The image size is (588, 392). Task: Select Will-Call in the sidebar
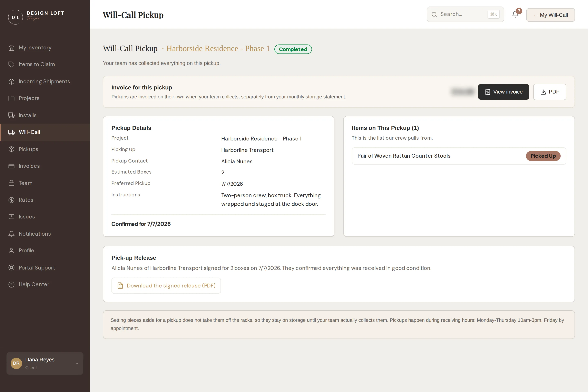45,132
